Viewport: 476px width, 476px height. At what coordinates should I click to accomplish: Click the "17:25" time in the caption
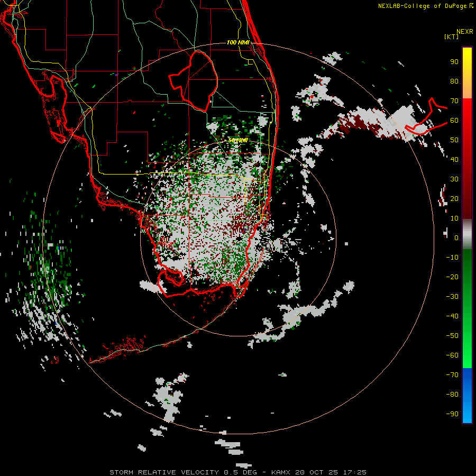[x=355, y=472]
